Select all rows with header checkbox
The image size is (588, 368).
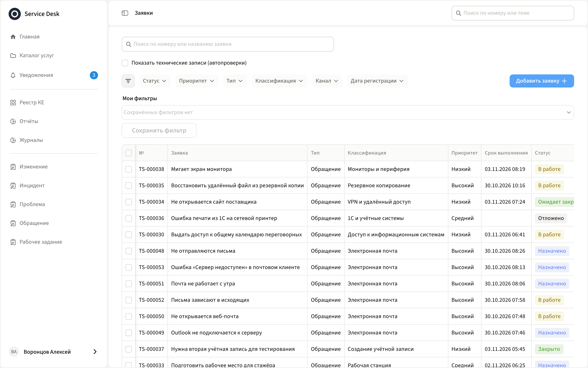pos(129,153)
